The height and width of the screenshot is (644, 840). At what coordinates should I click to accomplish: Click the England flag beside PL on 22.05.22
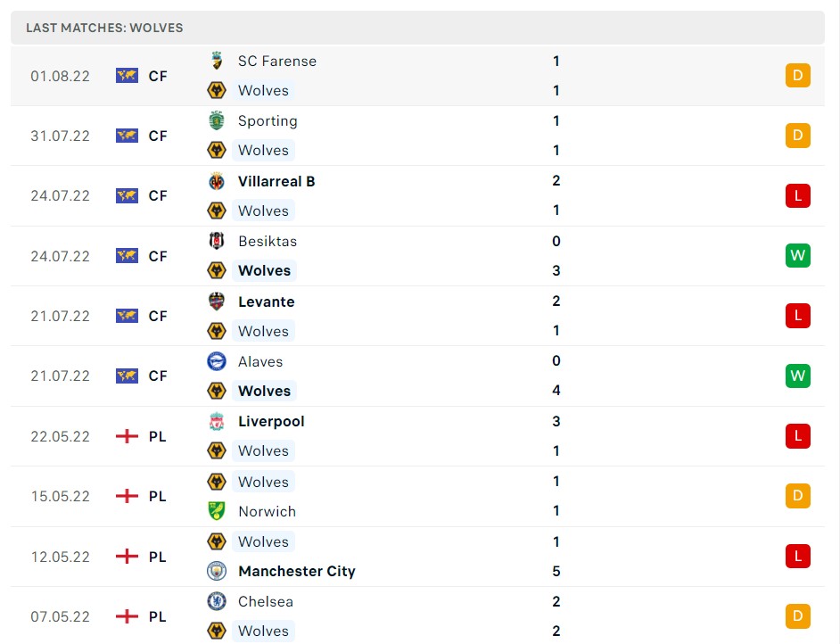point(125,436)
